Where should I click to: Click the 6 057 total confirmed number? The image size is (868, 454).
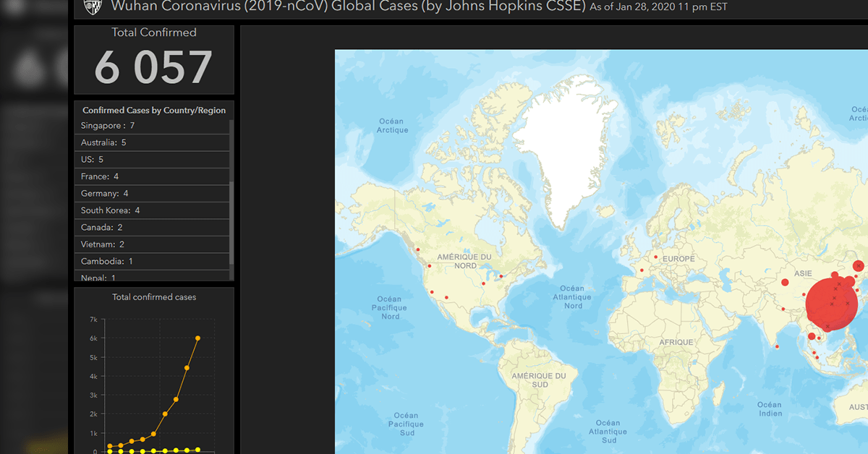pyautogui.click(x=153, y=67)
